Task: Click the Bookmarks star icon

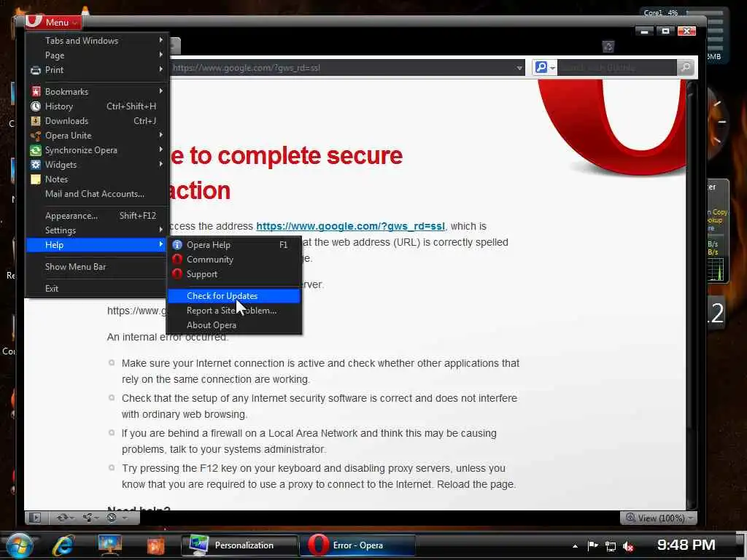Action: pyautogui.click(x=36, y=91)
